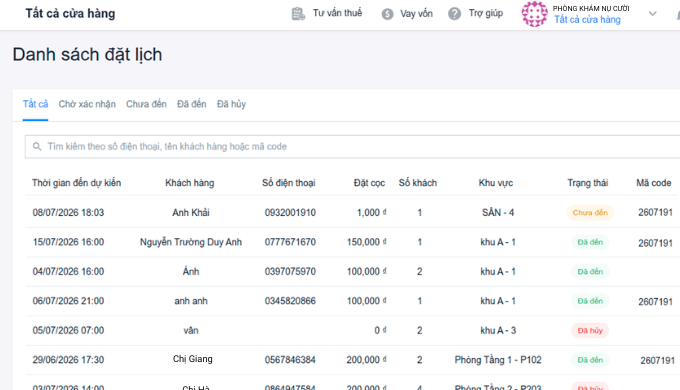Viewport: 680px width, 390px height.
Task: Open the Tư vấn thuế tax icon
Action: pyautogui.click(x=298, y=14)
